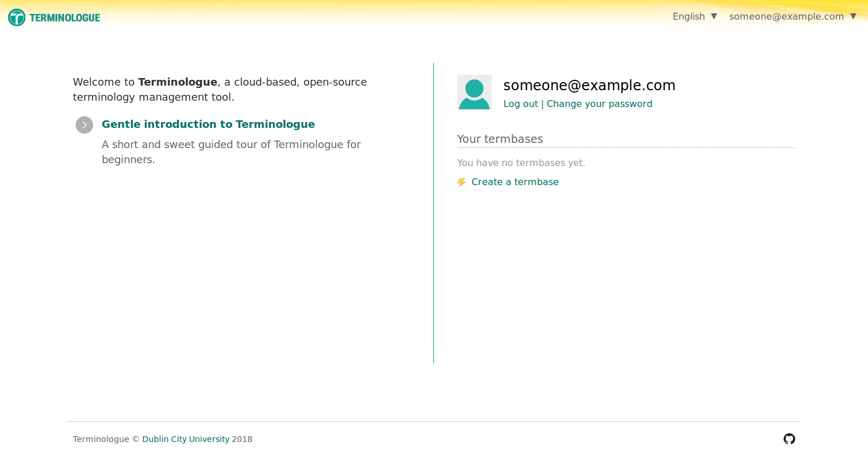Click the teal user avatar icon
The image size is (868, 457).
pos(474,92)
